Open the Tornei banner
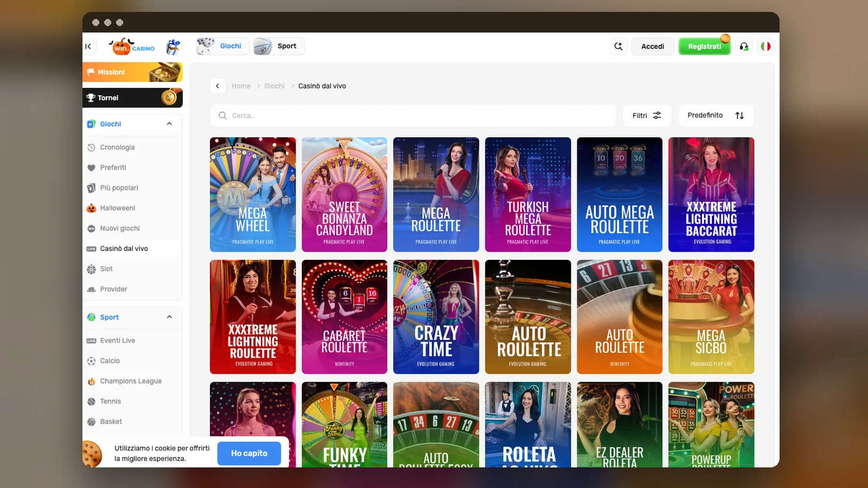 tap(132, 98)
